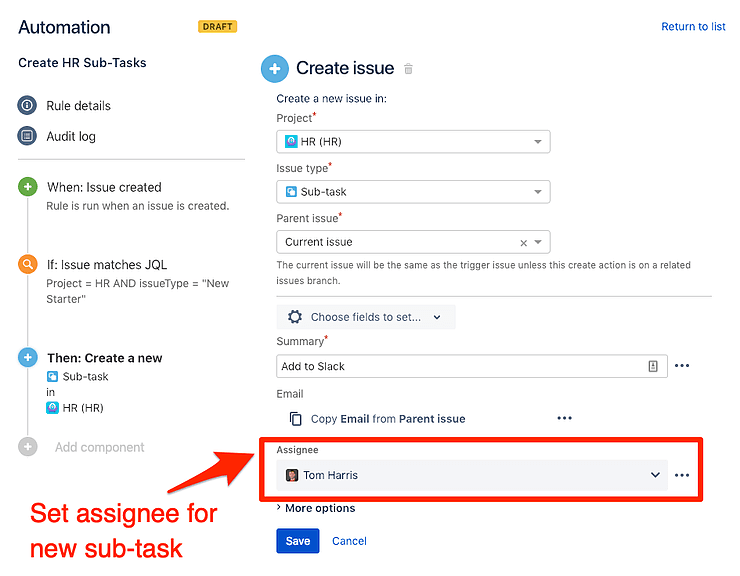Click the Cancel link
The height and width of the screenshot is (576, 740).
(349, 541)
